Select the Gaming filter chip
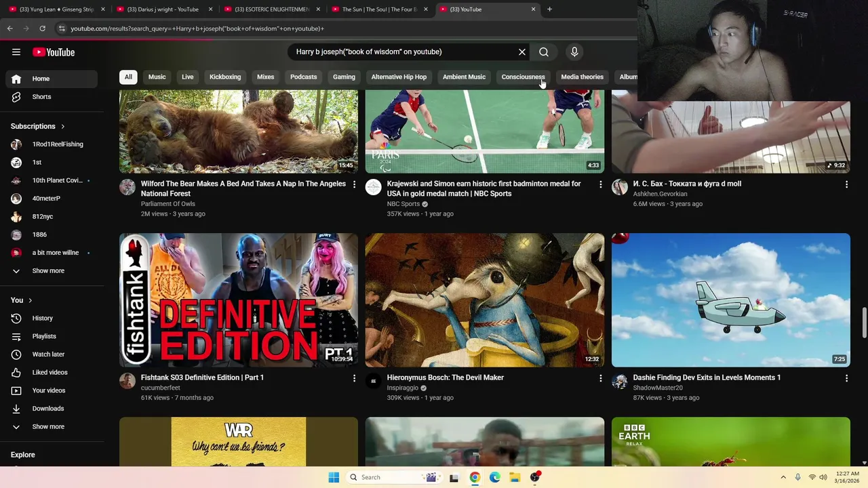The width and height of the screenshot is (868, 488). [344, 77]
